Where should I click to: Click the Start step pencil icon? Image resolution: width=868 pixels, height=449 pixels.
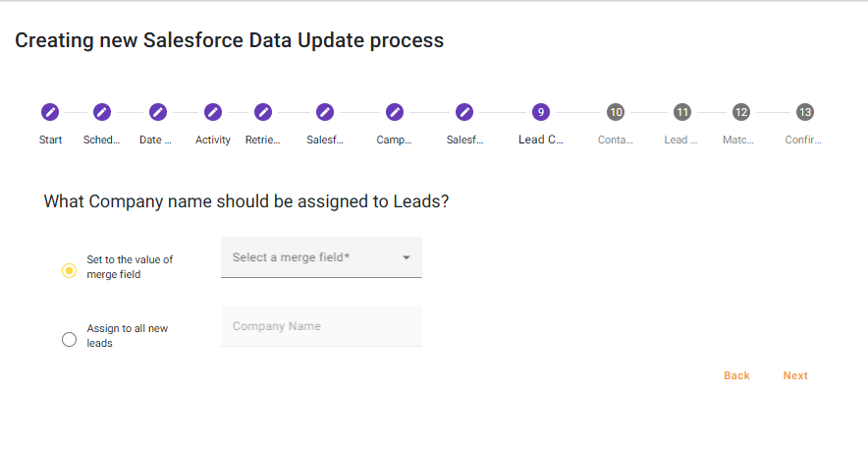pyautogui.click(x=50, y=112)
